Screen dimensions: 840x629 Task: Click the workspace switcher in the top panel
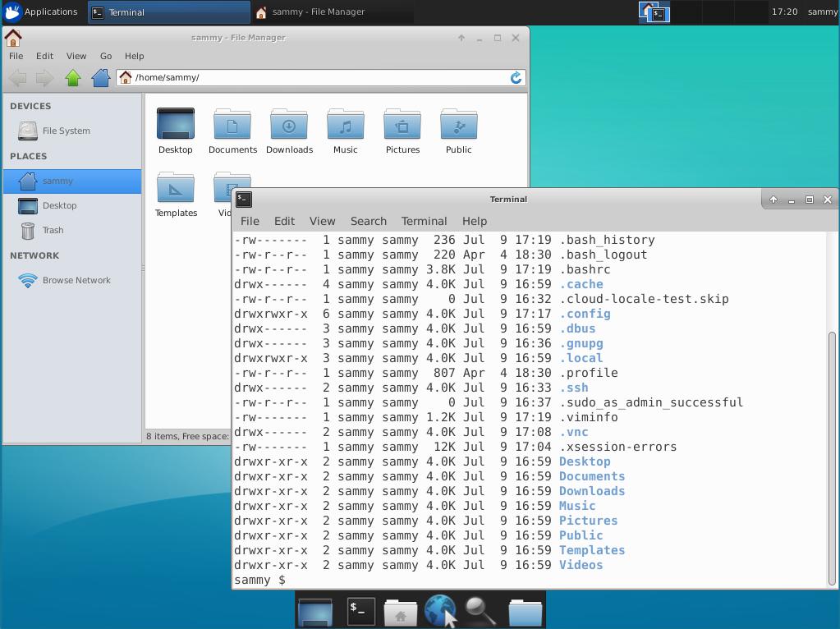tap(654, 12)
